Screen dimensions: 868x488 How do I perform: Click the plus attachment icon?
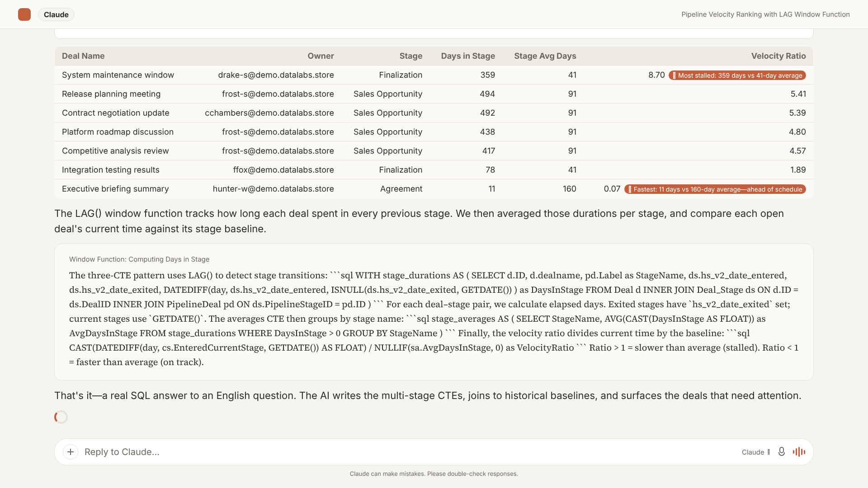pyautogui.click(x=71, y=452)
